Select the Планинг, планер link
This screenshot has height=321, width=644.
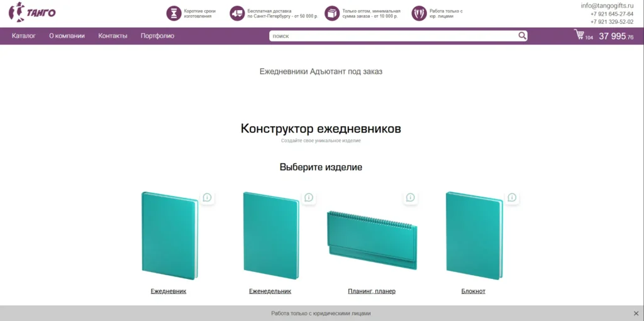tap(372, 291)
